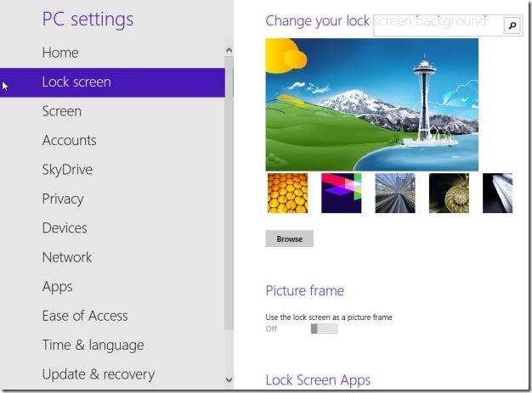This screenshot has width=532, height=393.
Task: Select the Space Needle lock screen preview
Action: pyautogui.click(x=372, y=104)
